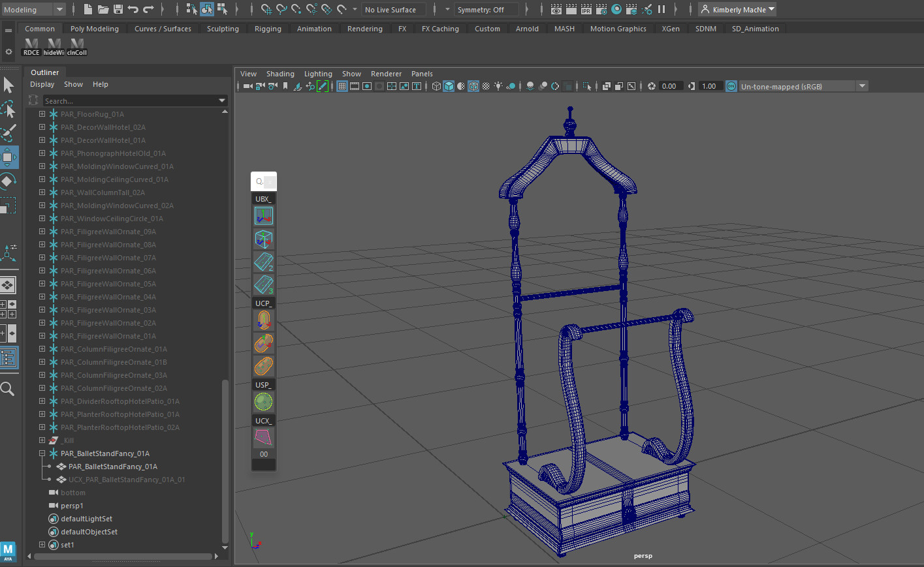Viewport: 924px width, 567px height.
Task: Activate the Rotate tool in toolbox
Action: [x=8, y=181]
